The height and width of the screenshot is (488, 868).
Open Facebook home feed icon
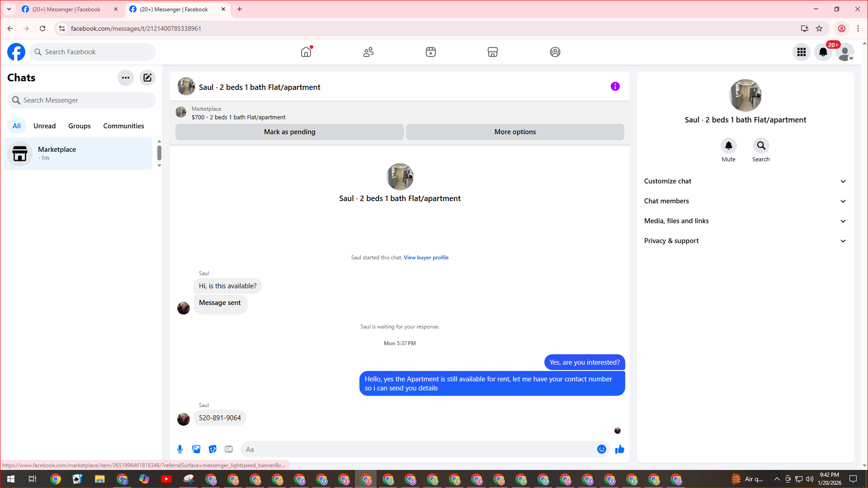(306, 52)
